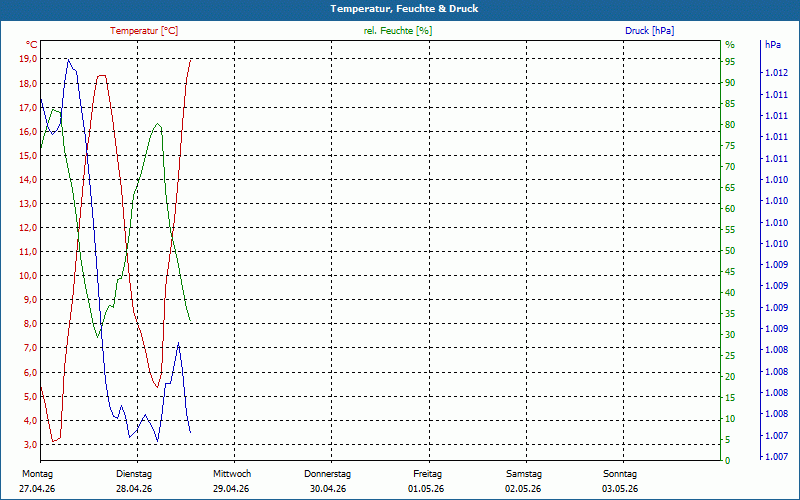Click the green '35' humidity axis value
This screenshot has height=500, width=800.
pyautogui.click(x=730, y=314)
